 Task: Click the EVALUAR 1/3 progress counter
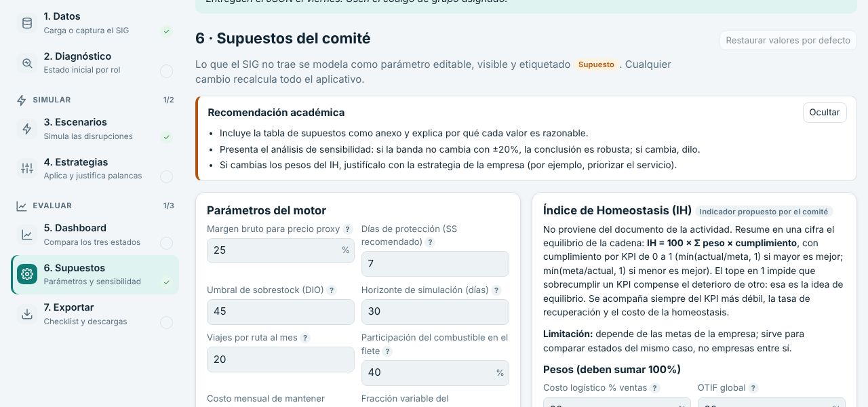(x=168, y=206)
